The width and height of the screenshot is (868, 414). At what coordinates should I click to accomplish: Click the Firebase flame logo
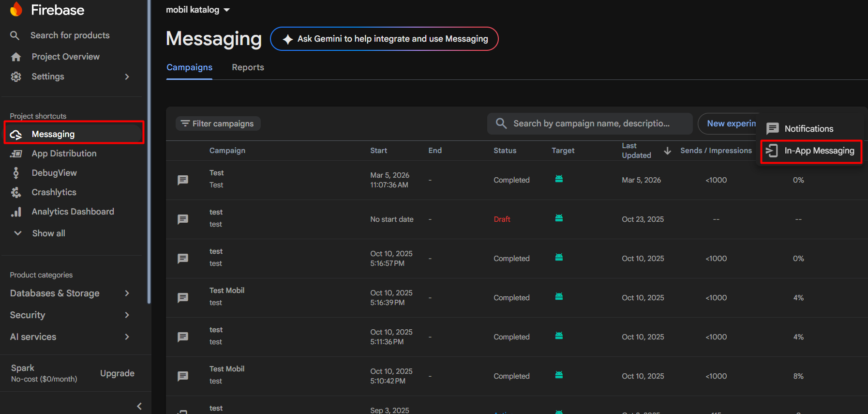tap(16, 9)
